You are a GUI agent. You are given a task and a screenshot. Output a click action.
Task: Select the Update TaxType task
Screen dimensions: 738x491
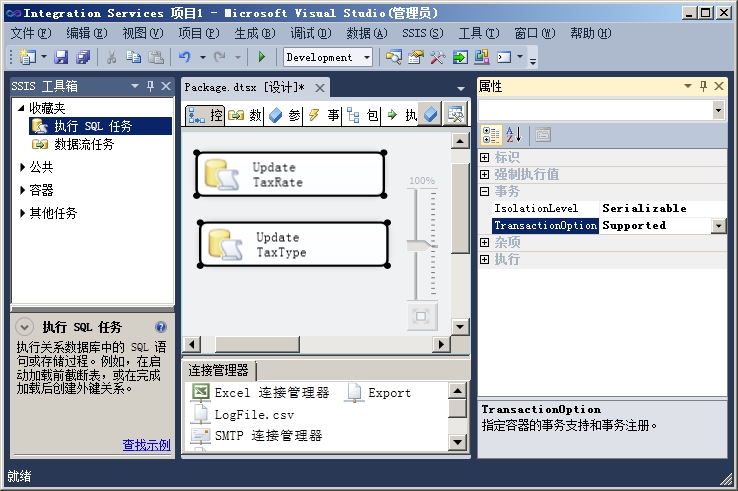click(294, 244)
